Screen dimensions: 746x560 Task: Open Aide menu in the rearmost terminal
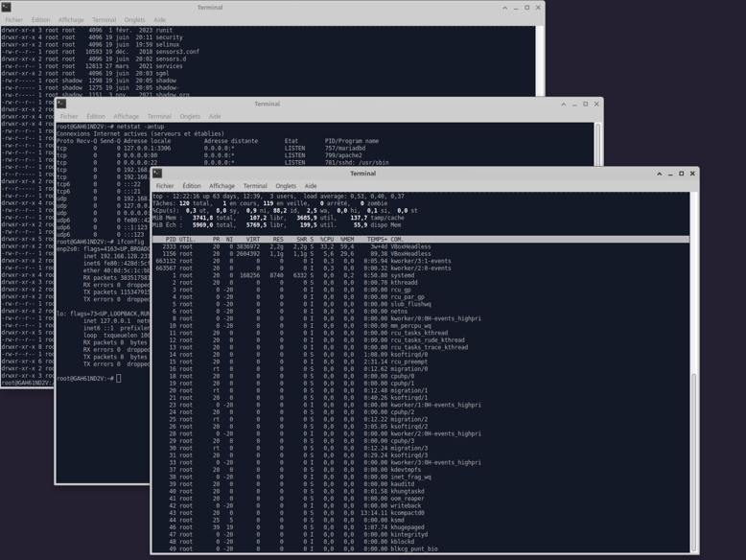[159, 19]
